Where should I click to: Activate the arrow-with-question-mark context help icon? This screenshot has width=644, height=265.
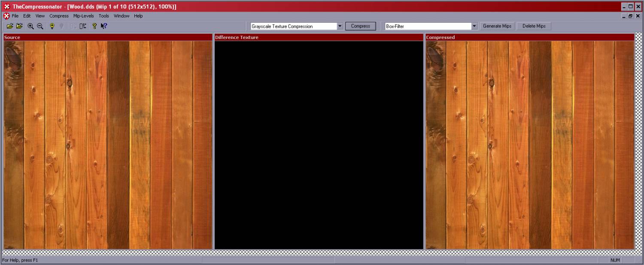pyautogui.click(x=104, y=26)
